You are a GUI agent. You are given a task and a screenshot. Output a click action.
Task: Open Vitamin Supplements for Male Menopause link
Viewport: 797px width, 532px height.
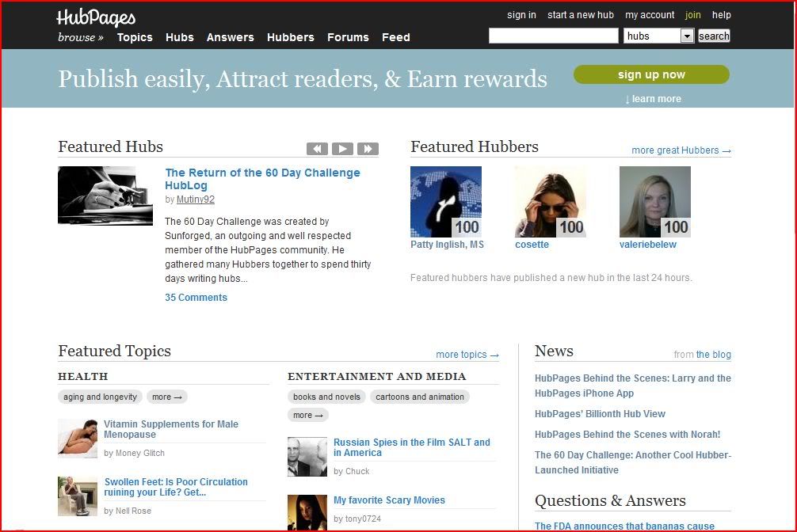pyautogui.click(x=171, y=429)
